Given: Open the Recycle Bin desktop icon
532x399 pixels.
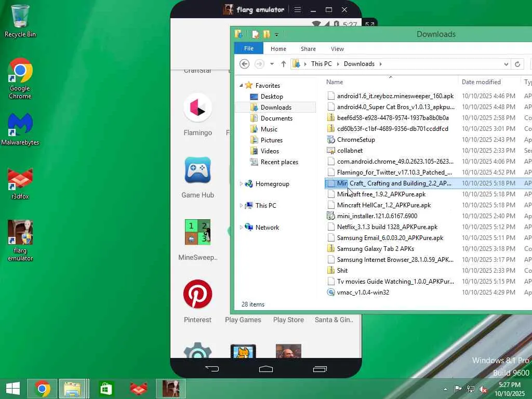Looking at the screenshot, I should point(20,21).
